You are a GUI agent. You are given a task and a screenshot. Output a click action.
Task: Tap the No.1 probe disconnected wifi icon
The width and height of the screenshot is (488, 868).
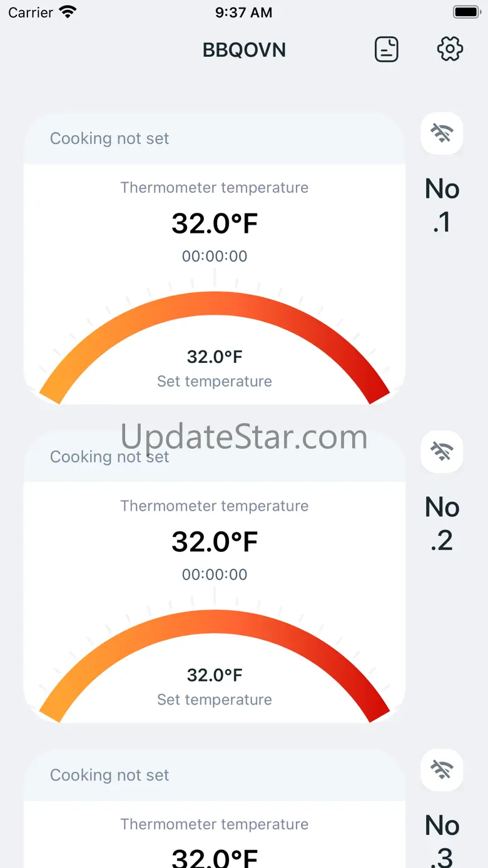pyautogui.click(x=442, y=133)
